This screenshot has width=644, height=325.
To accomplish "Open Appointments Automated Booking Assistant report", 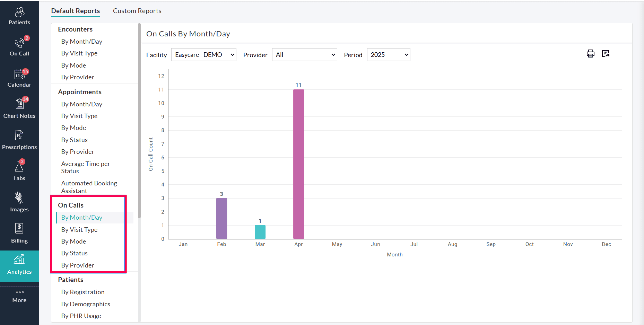I will [89, 187].
